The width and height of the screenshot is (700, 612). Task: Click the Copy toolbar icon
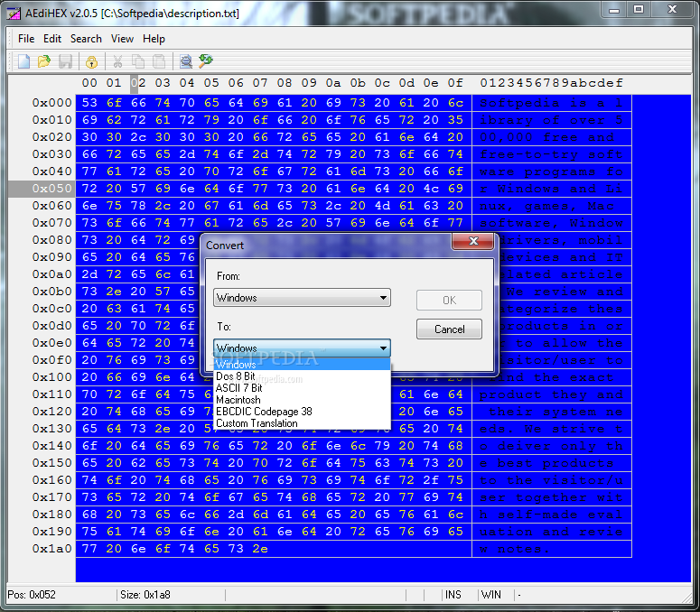point(138,61)
